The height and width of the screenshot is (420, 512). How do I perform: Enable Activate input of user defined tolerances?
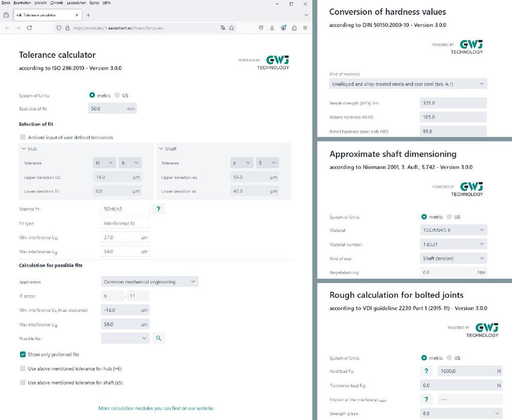pyautogui.click(x=23, y=137)
